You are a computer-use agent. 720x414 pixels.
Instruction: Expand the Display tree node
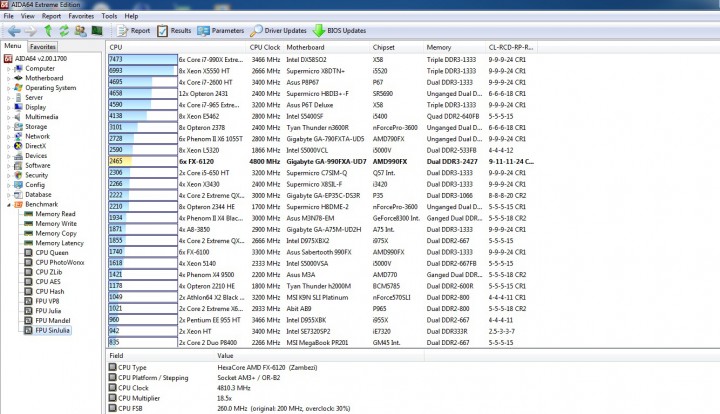point(8,107)
